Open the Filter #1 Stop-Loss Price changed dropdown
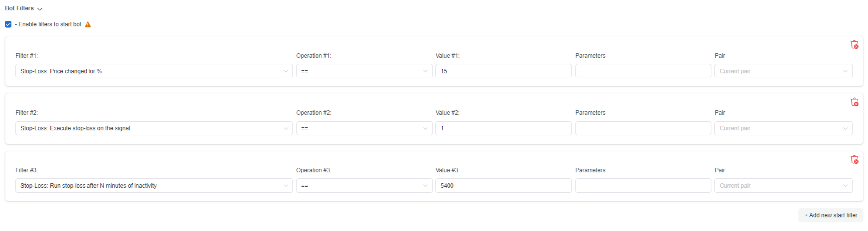Viewport: 868px width, 231px height. [154, 71]
